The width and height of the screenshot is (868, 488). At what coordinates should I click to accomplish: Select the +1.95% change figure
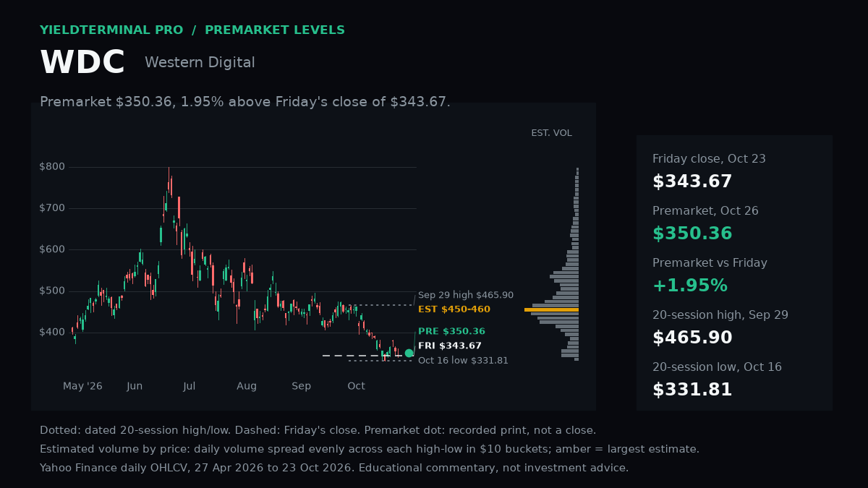(690, 286)
